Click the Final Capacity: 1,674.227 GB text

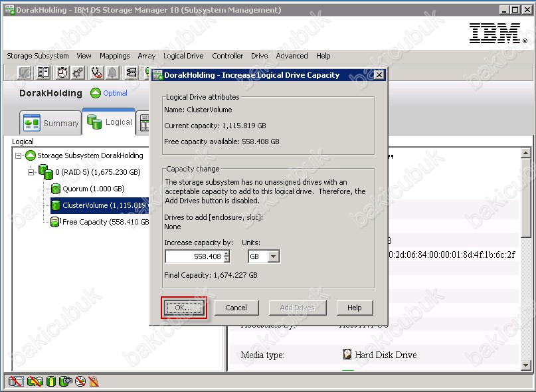211,275
